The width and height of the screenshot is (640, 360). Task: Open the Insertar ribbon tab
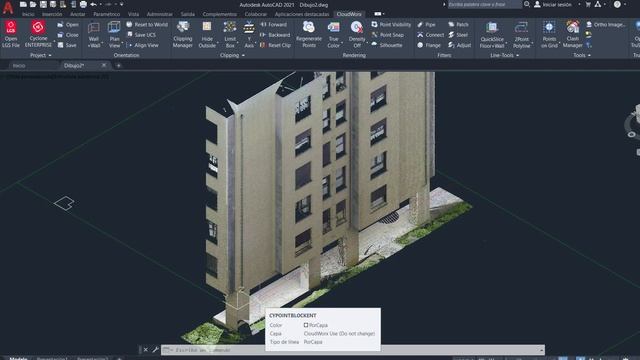(x=52, y=14)
